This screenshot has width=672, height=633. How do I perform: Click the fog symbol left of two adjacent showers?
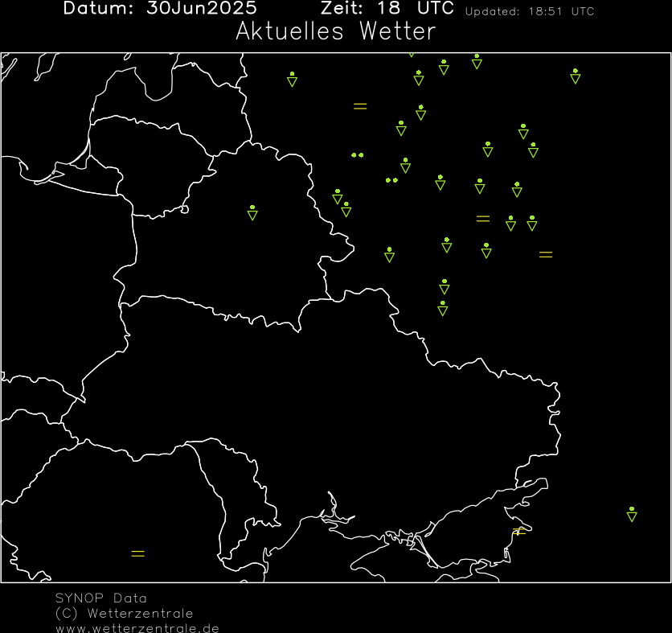tap(483, 219)
